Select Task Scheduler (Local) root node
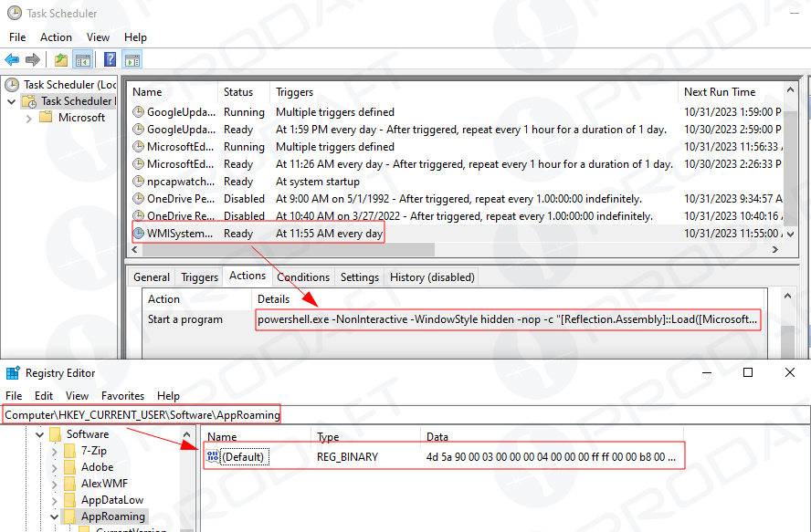Viewport: 811px width, 532px height. (x=69, y=84)
